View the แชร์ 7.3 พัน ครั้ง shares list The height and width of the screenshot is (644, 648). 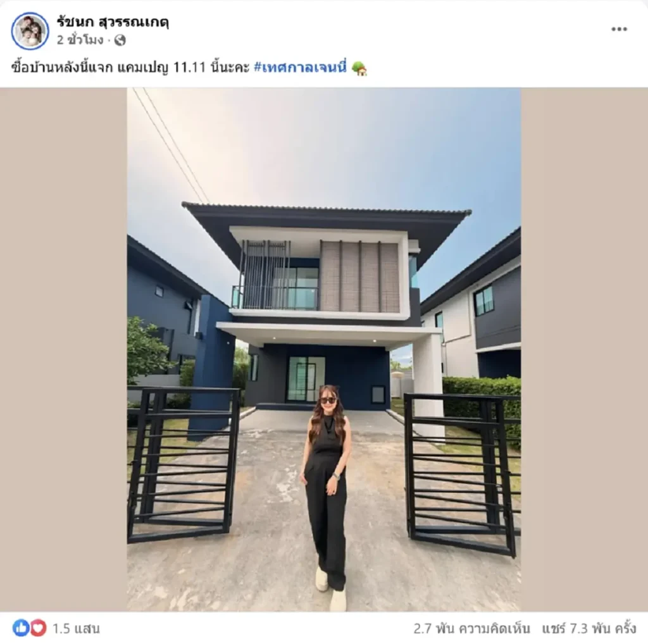click(589, 628)
